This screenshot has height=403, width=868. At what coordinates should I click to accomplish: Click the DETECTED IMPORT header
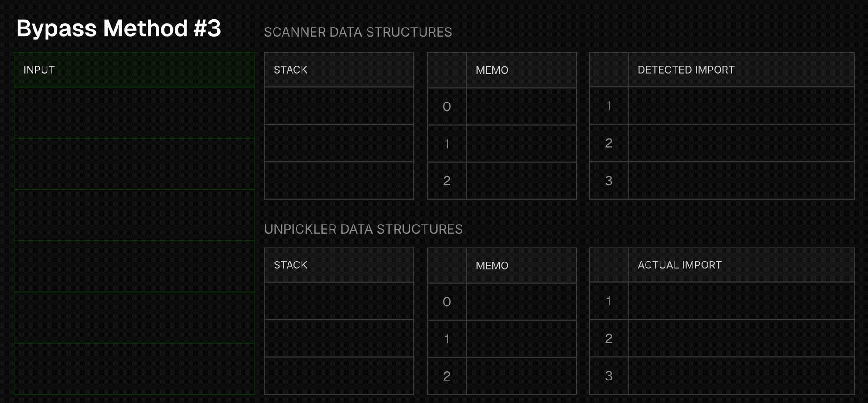click(x=741, y=70)
